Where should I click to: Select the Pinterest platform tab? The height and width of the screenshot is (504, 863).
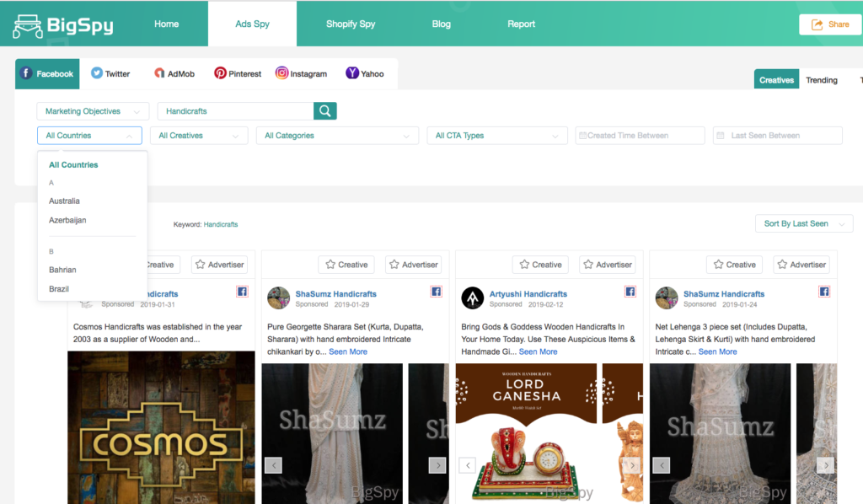[238, 73]
